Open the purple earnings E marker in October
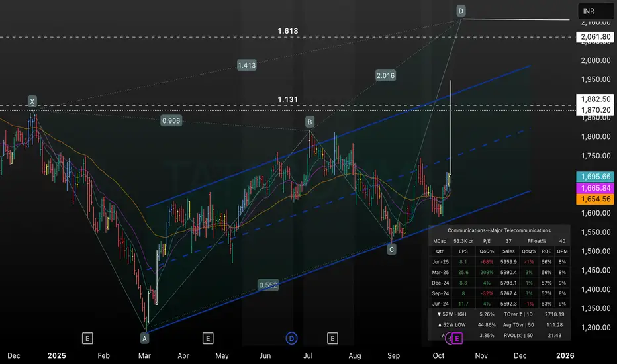This screenshot has width=617, height=364. (457, 338)
